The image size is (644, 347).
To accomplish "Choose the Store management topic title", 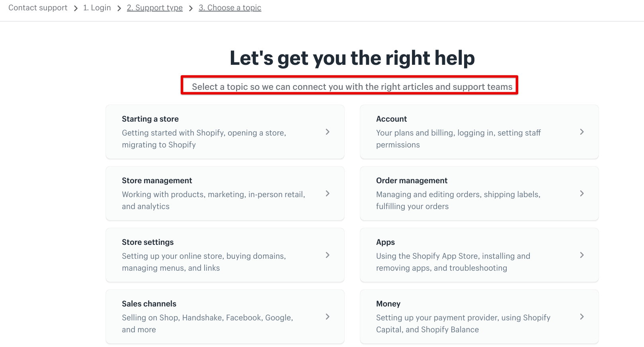I will (157, 180).
